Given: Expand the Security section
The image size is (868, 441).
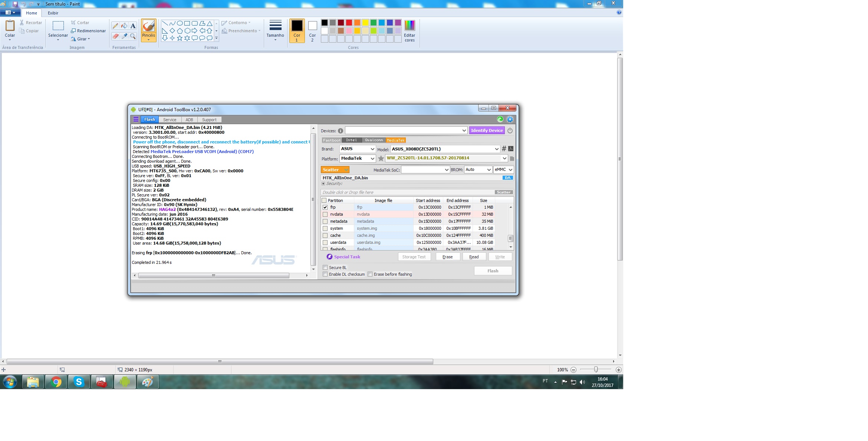Looking at the screenshot, I should point(323,184).
